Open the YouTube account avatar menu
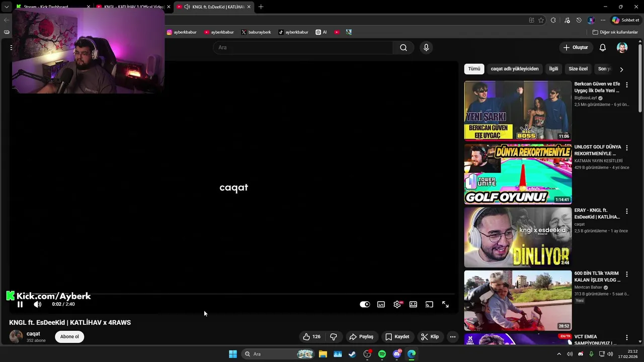Image resolution: width=644 pixels, height=362 pixels. [x=622, y=47]
